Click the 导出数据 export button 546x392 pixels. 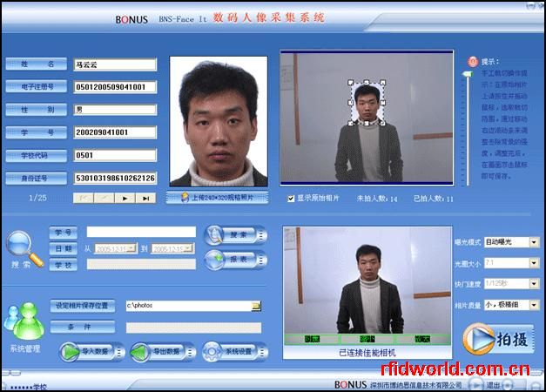click(163, 352)
